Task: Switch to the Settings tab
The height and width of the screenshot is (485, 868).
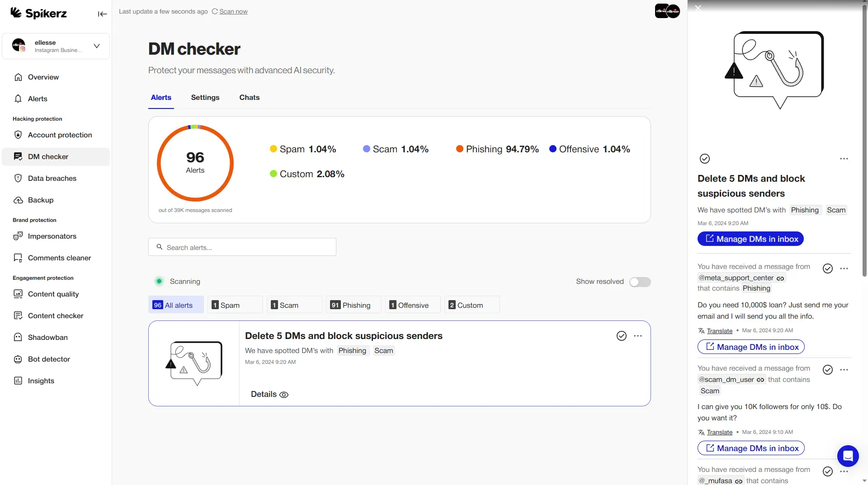Action: (205, 97)
